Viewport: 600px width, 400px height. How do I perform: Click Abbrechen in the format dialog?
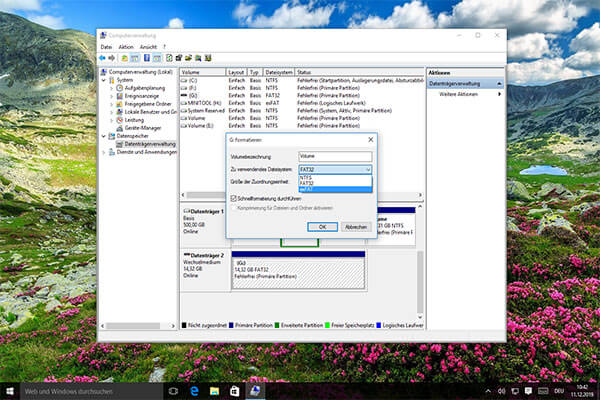click(x=356, y=227)
